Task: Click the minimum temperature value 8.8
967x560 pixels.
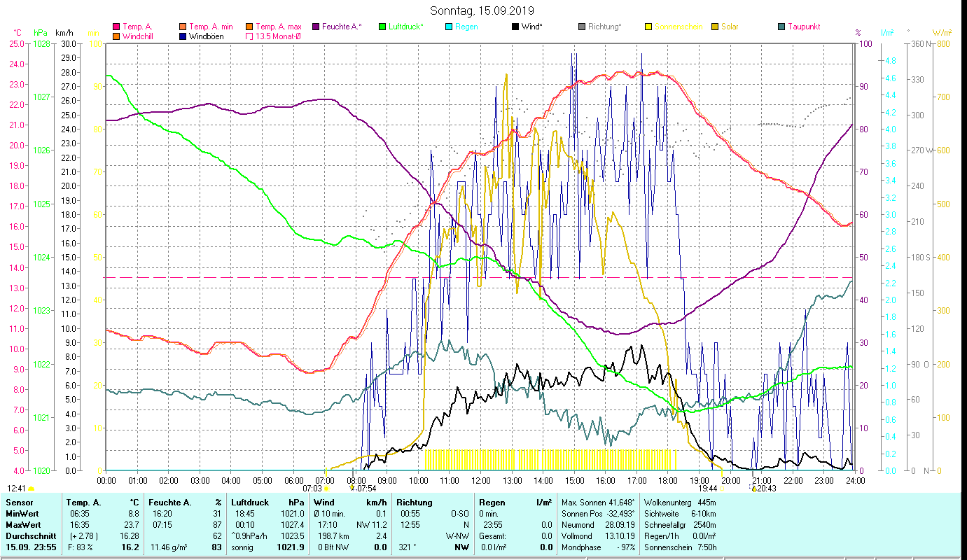Action: (133, 513)
